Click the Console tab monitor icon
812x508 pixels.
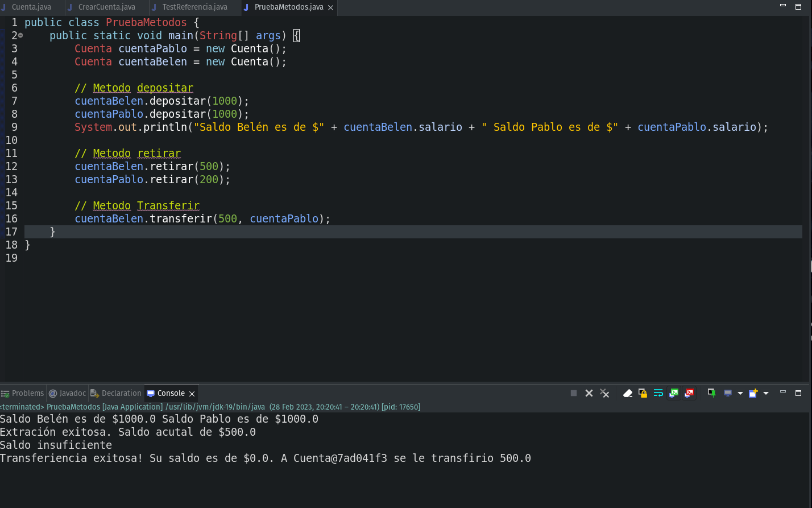pos(151,393)
